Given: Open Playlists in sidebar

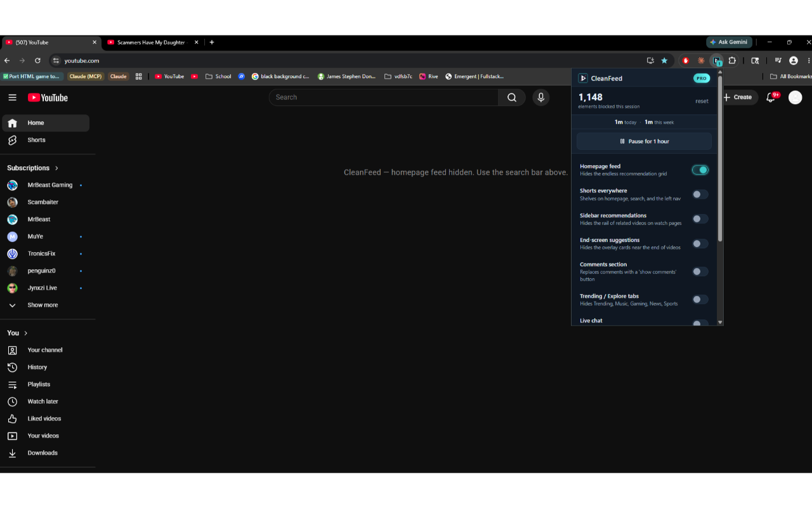Looking at the screenshot, I should (x=44, y=384).
